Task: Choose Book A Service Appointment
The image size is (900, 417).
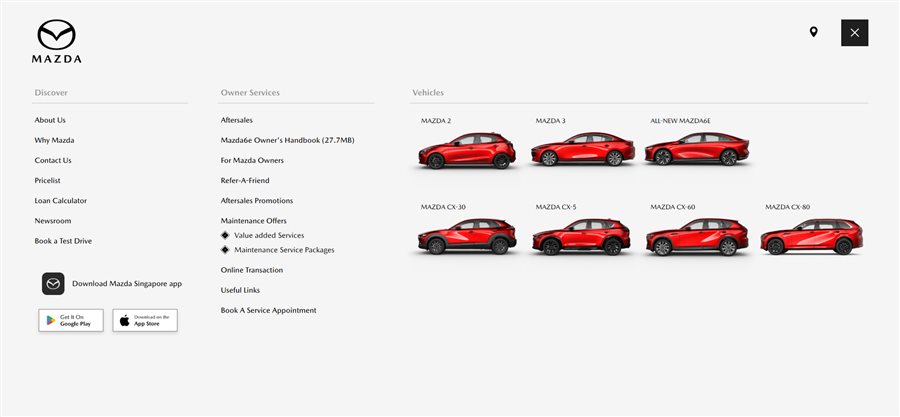Action: 269,310
